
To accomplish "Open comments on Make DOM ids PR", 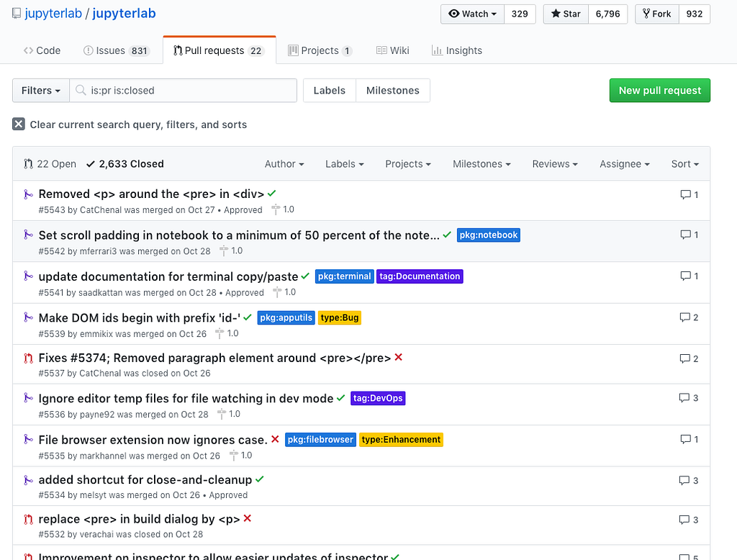I will [689, 318].
